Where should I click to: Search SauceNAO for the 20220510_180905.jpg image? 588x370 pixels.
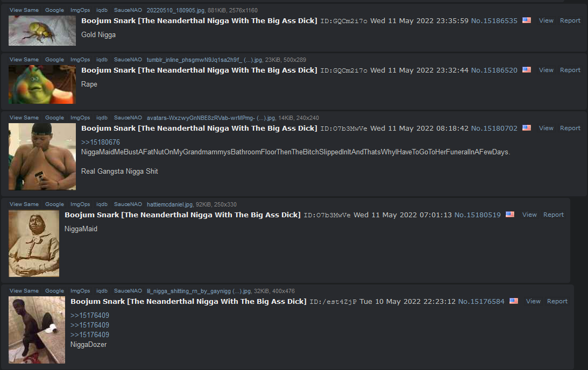tap(127, 10)
